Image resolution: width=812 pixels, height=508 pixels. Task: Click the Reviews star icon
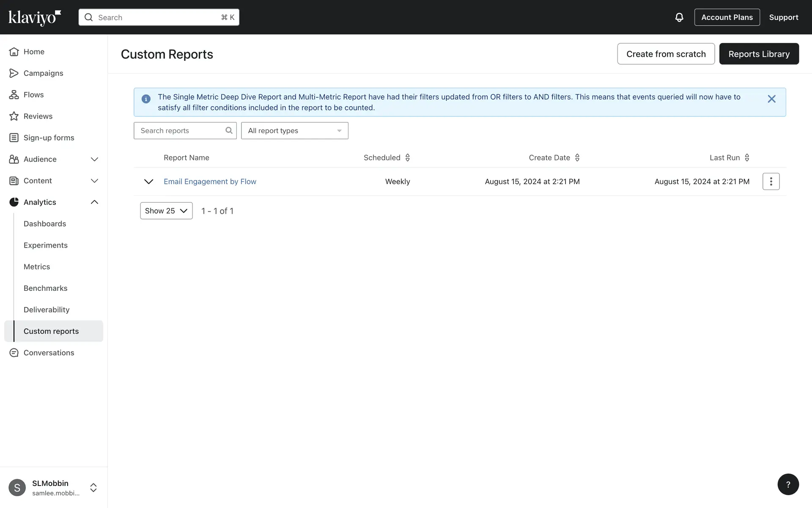(x=14, y=116)
